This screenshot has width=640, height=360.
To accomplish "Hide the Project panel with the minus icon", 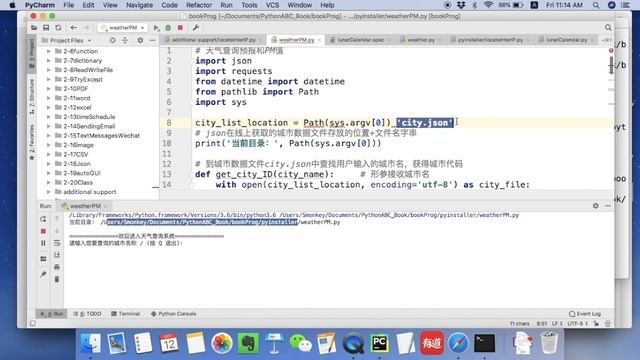I will click(x=152, y=40).
